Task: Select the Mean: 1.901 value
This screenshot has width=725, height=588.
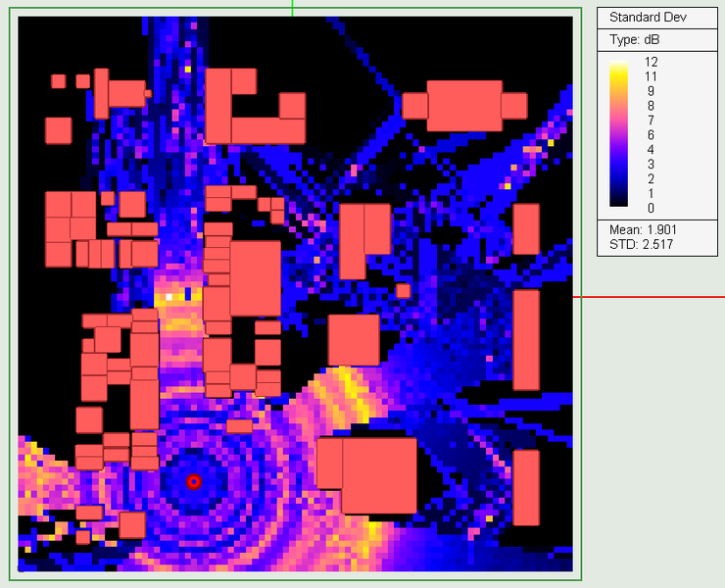Action: [x=643, y=229]
